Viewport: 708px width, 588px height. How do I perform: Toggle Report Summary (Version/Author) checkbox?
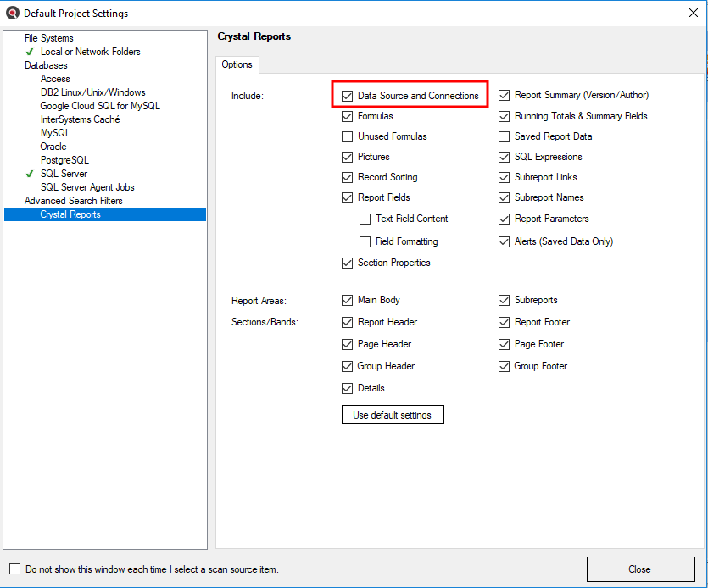pos(504,95)
